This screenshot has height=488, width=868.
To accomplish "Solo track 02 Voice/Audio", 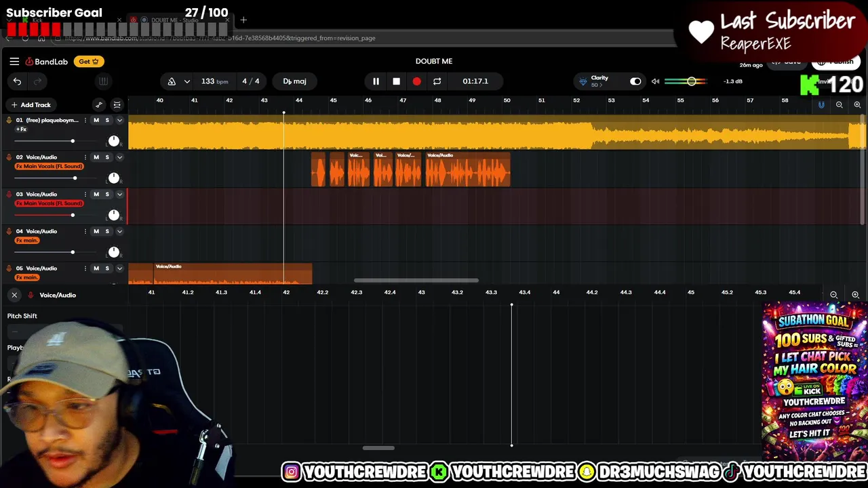I will coord(107,157).
